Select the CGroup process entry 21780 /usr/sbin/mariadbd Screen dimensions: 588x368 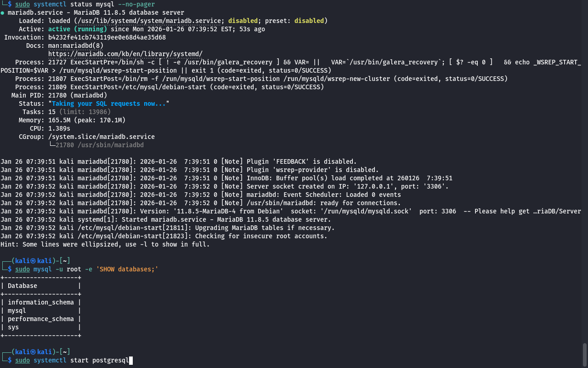pyautogui.click(x=99, y=145)
